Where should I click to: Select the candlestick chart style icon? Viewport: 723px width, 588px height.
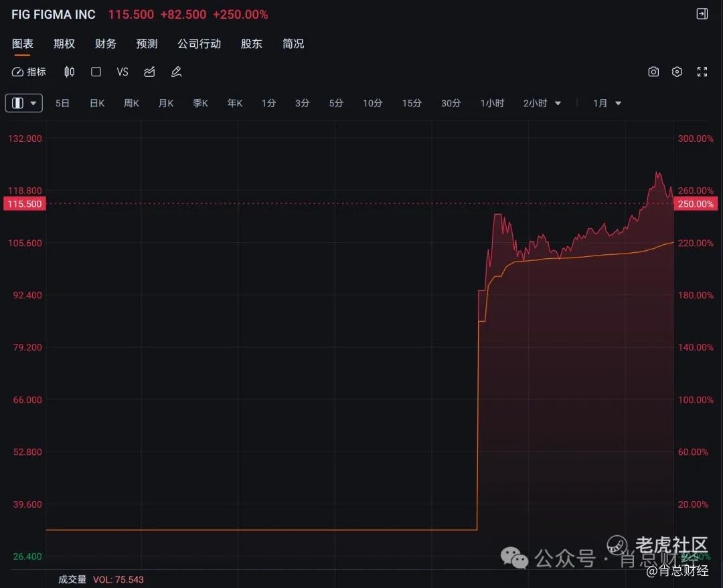(69, 72)
